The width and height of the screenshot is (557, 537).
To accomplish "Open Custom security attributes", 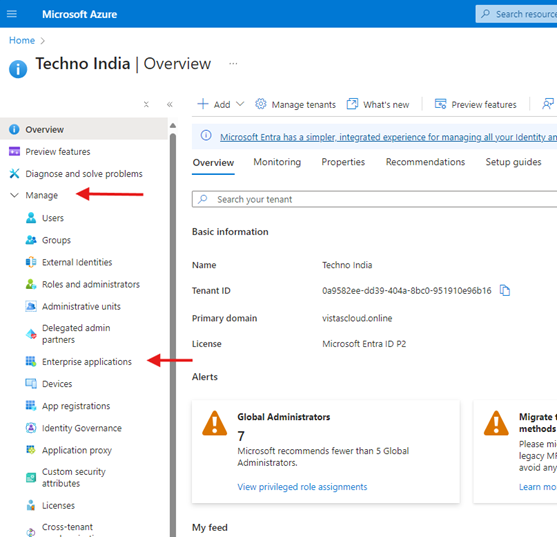I will [x=74, y=477].
